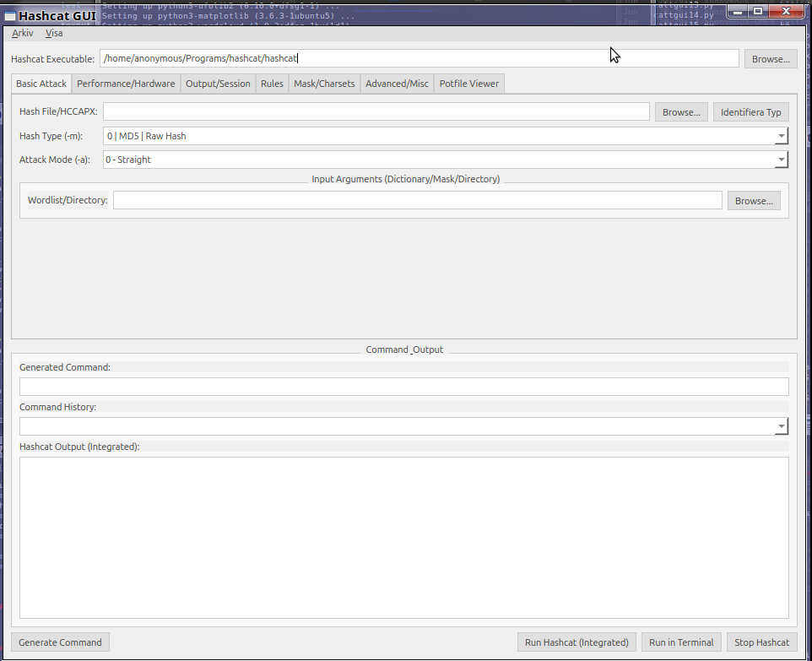The height and width of the screenshot is (661, 812).
Task: Browse for a wordlist or directory
Action: tap(754, 200)
